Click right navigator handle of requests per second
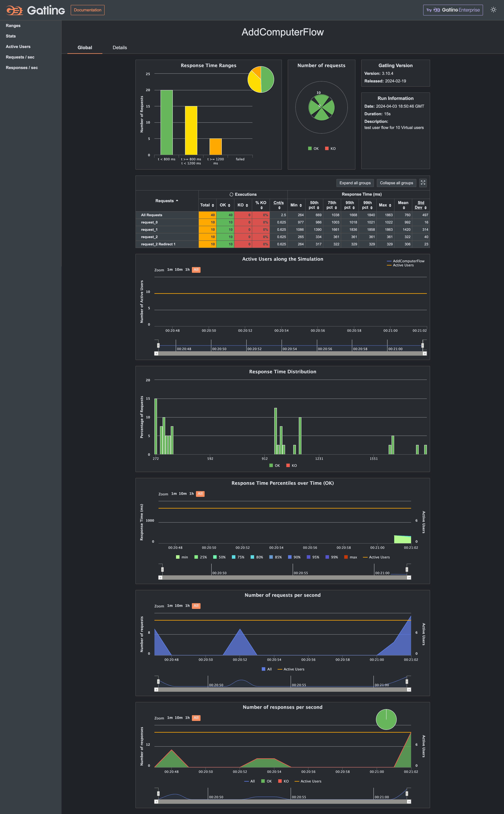This screenshot has height=814, width=504. 407,681
